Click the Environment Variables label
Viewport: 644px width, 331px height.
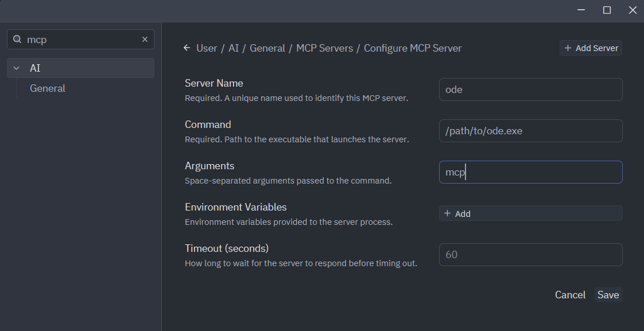(x=236, y=207)
